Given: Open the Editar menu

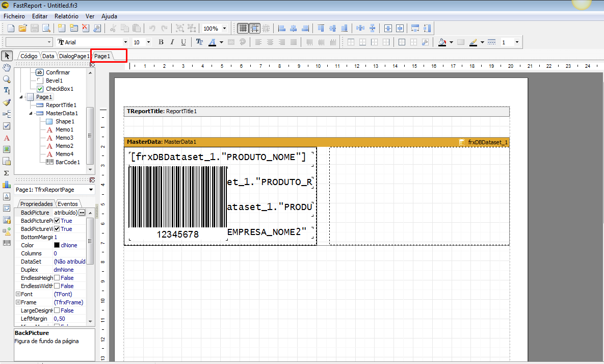Looking at the screenshot, I should click(40, 16).
